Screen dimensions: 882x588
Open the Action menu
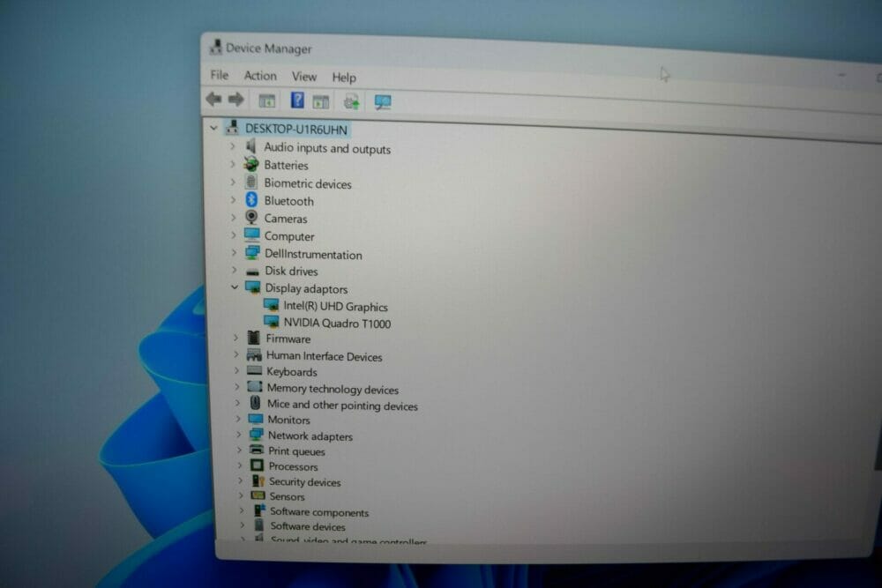coord(260,75)
